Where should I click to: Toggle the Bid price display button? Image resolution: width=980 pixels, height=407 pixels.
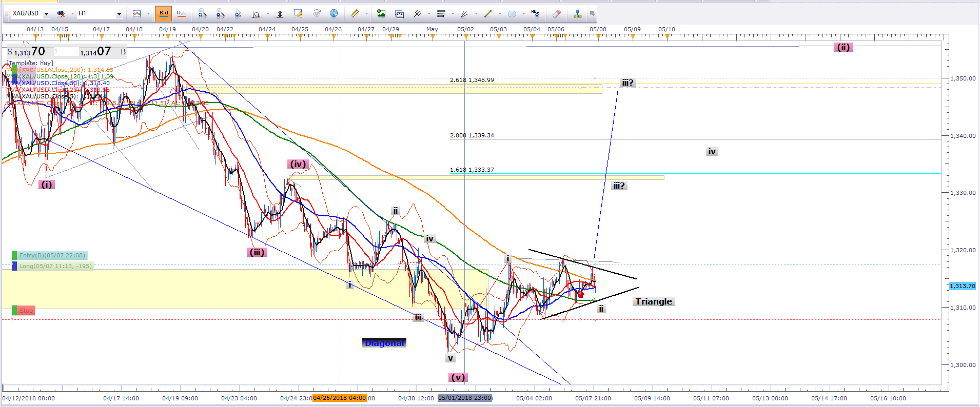164,13
